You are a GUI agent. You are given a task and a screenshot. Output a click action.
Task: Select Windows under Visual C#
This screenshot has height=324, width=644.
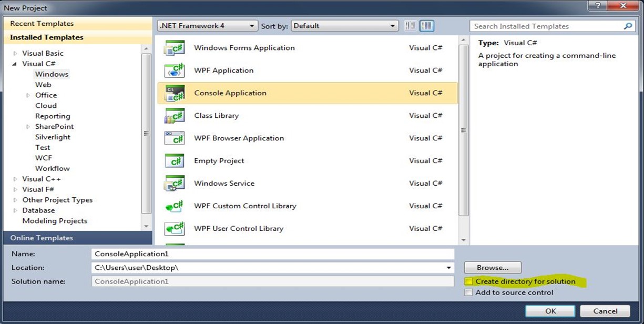point(52,74)
